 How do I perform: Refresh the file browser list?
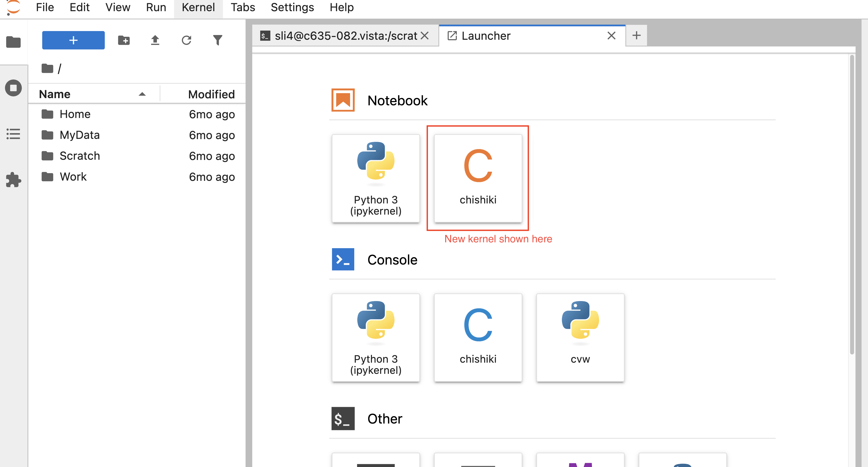coord(186,40)
